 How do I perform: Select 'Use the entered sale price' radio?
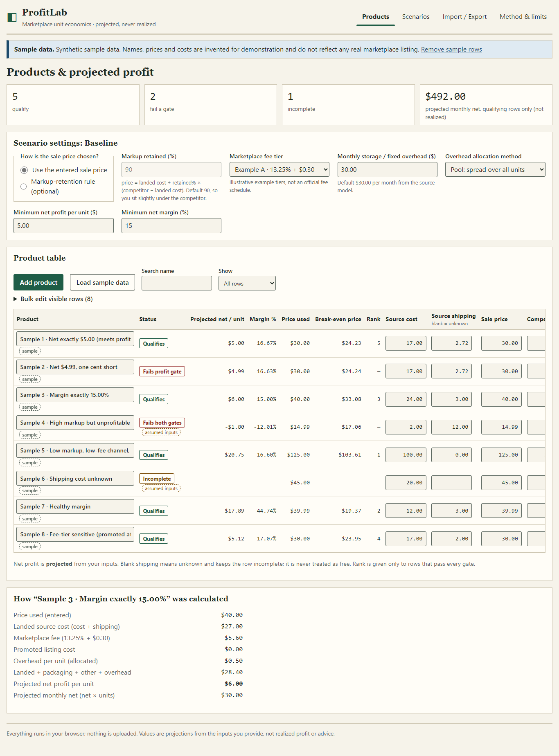point(24,170)
